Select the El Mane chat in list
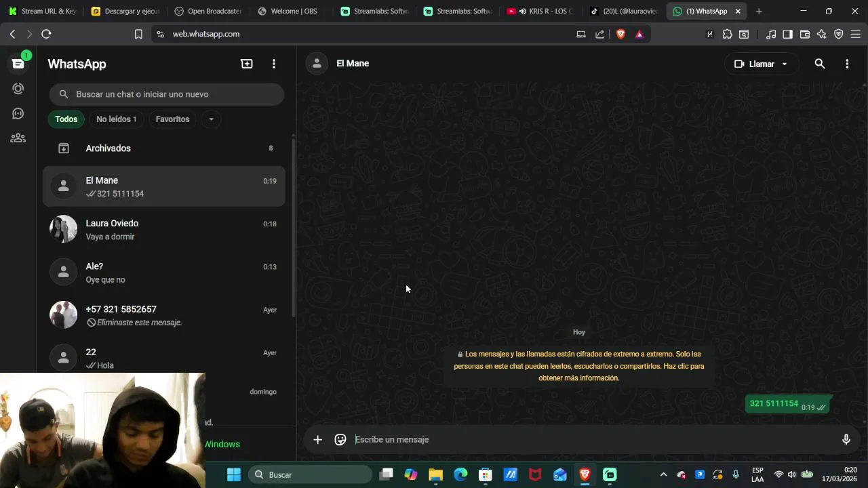Viewport: 868px width, 488px height. [x=164, y=186]
